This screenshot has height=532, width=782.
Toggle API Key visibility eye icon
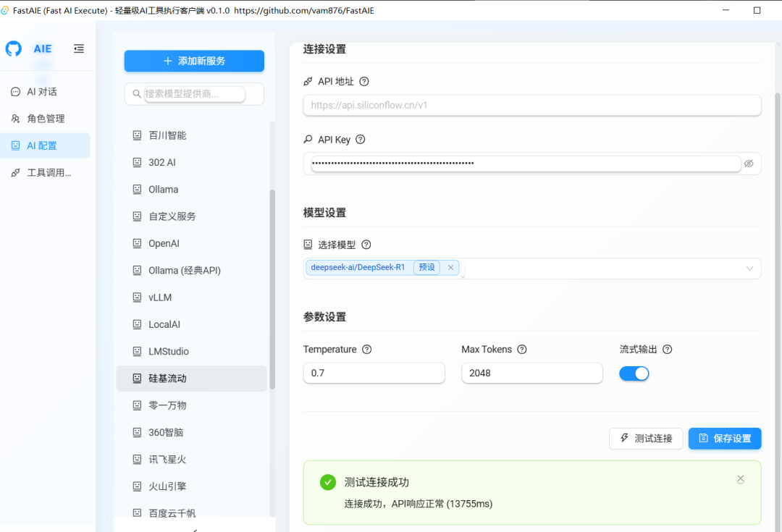pyautogui.click(x=749, y=164)
